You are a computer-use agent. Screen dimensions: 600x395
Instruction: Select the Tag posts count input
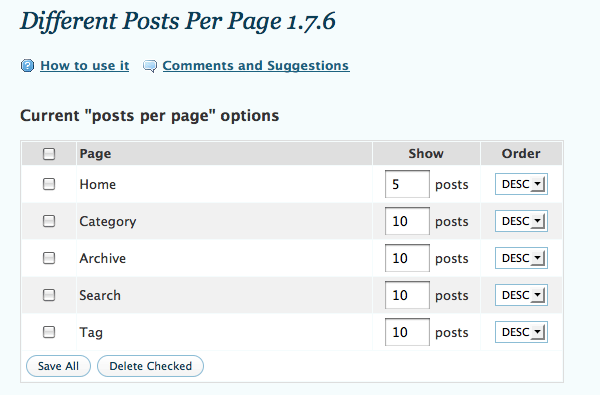click(407, 332)
